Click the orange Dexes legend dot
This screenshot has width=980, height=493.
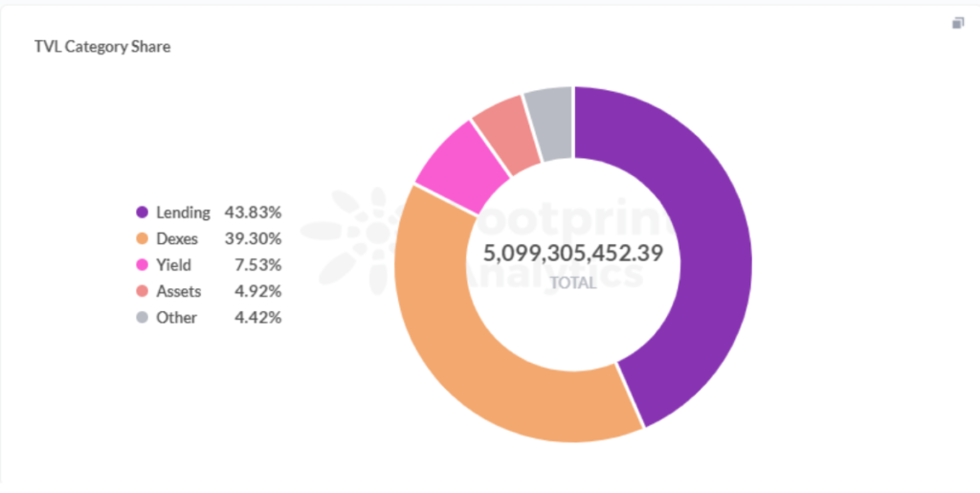[143, 238]
